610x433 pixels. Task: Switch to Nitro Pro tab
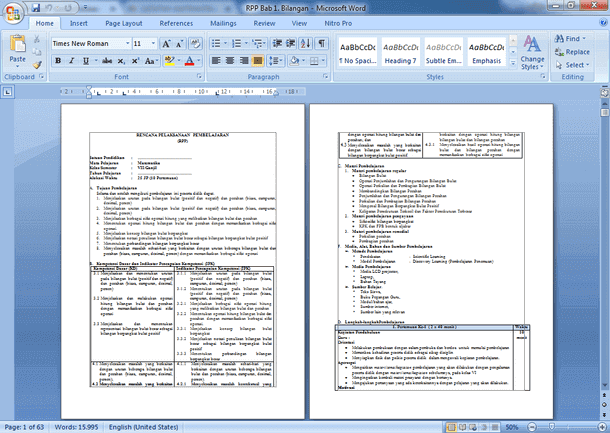[x=338, y=23]
